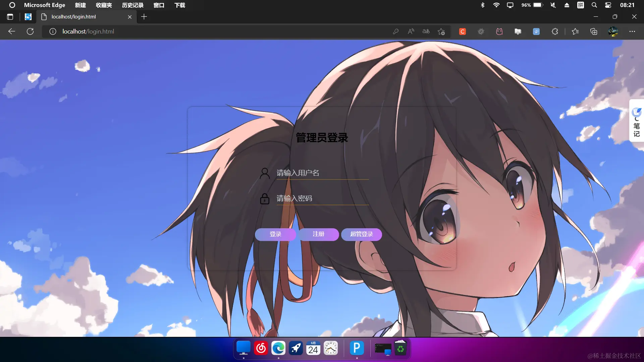
Task: Open the orange C extension icon
Action: point(463,32)
